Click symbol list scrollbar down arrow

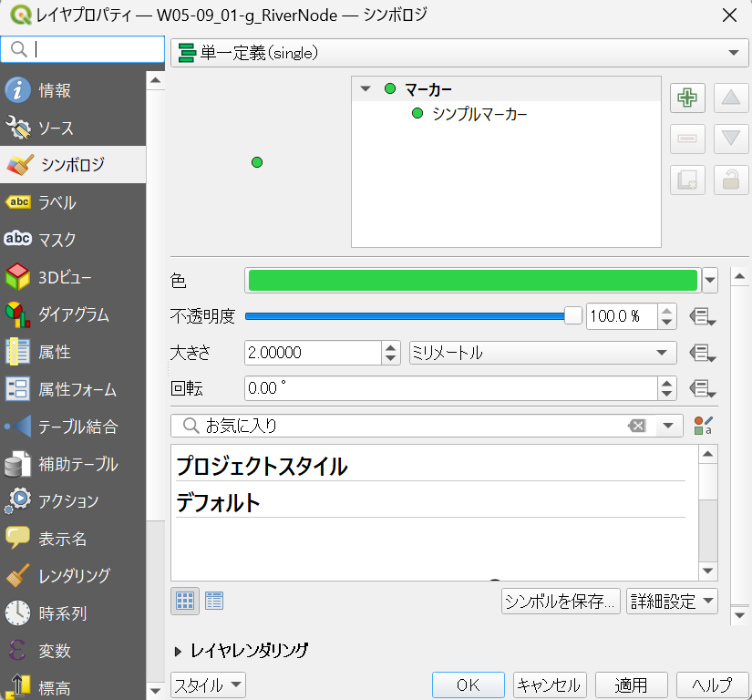[x=708, y=571]
